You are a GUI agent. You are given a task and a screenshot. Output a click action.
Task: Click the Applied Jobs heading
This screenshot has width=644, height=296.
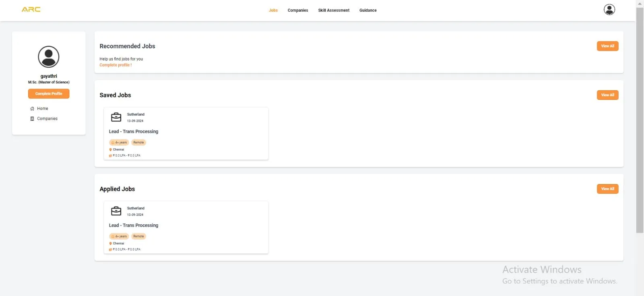[117, 189]
